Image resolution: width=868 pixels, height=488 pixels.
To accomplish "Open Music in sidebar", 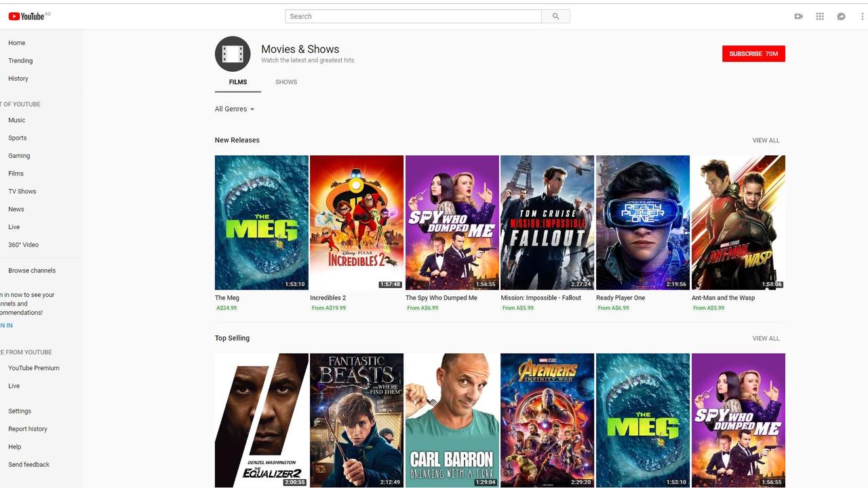I will [x=17, y=120].
